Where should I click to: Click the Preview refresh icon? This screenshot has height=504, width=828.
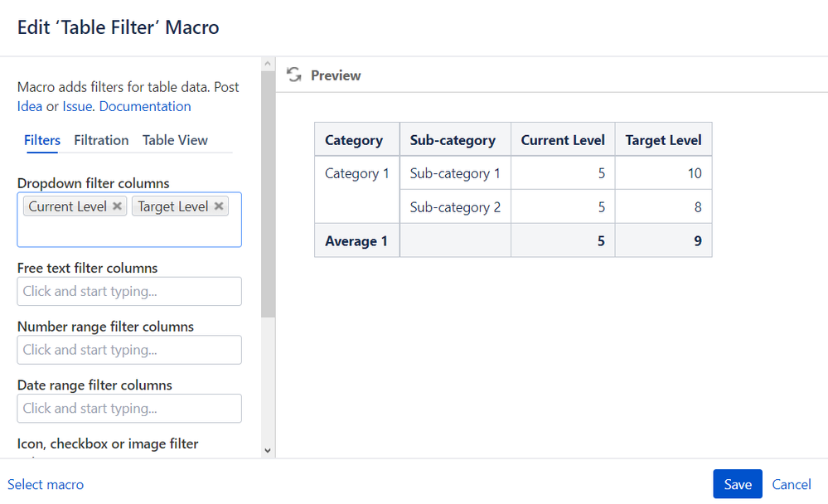pos(294,75)
